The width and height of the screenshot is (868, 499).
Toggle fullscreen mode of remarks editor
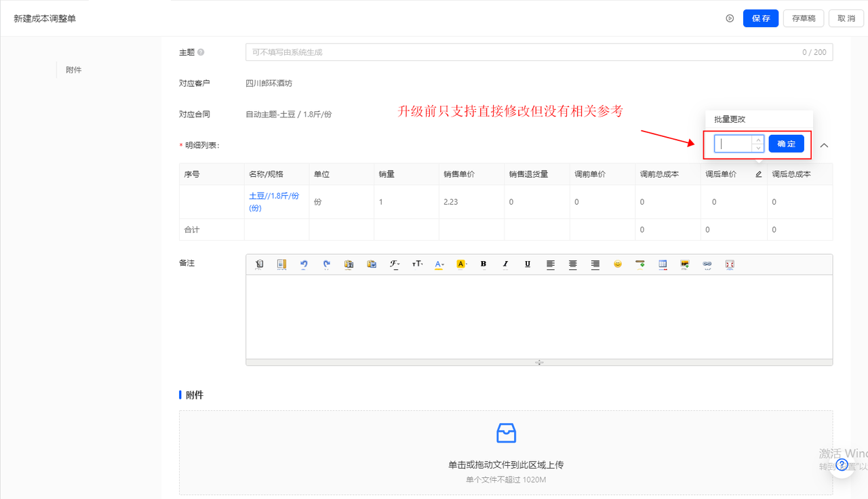click(730, 264)
